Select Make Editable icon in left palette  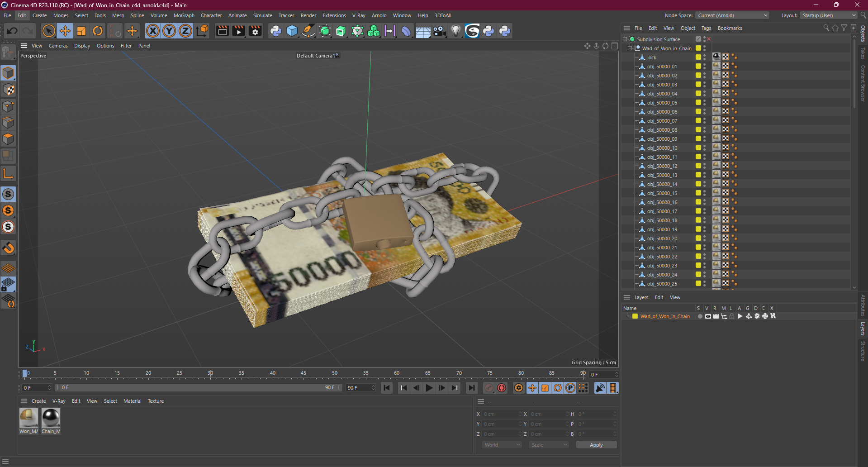8,52
